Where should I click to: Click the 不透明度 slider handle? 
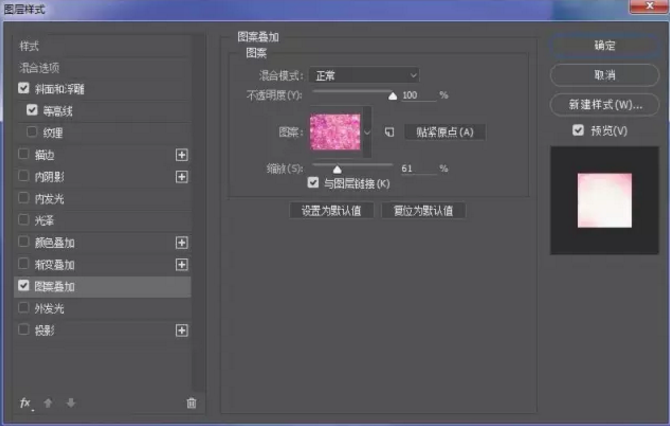[x=392, y=96]
